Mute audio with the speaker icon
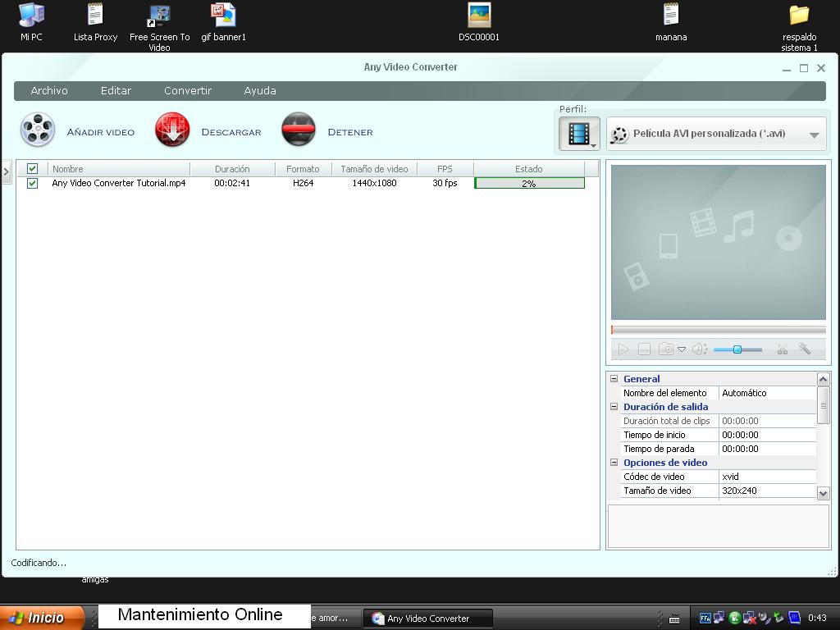Image resolution: width=840 pixels, height=630 pixels. click(x=698, y=349)
